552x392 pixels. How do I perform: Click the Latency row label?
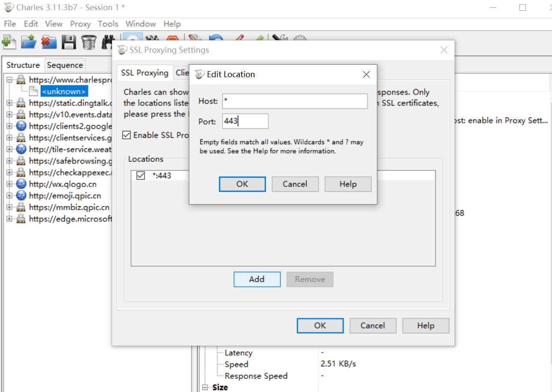tap(239, 353)
